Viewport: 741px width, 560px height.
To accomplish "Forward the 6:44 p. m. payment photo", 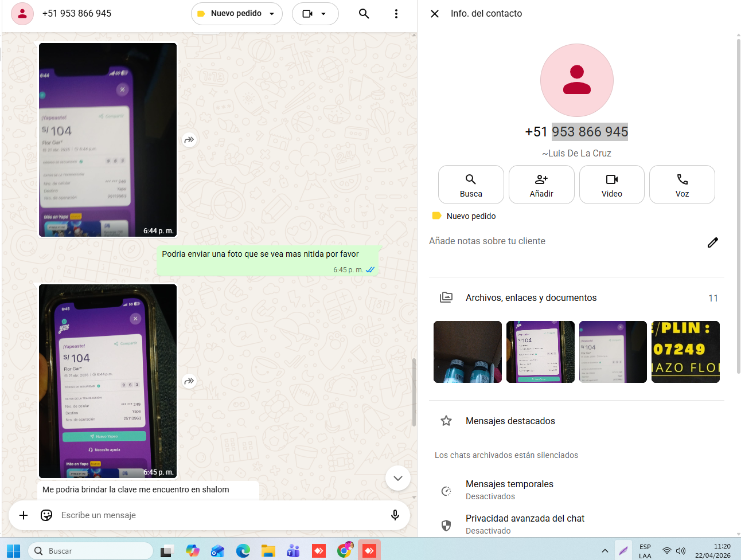I will (189, 140).
